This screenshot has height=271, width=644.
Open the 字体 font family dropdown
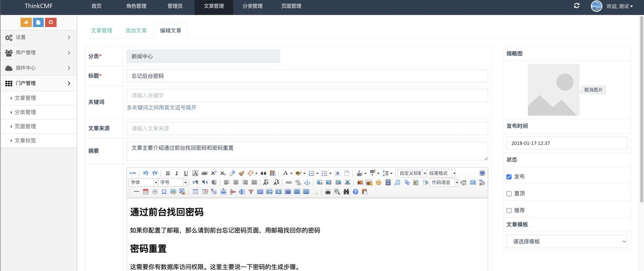coord(143,183)
